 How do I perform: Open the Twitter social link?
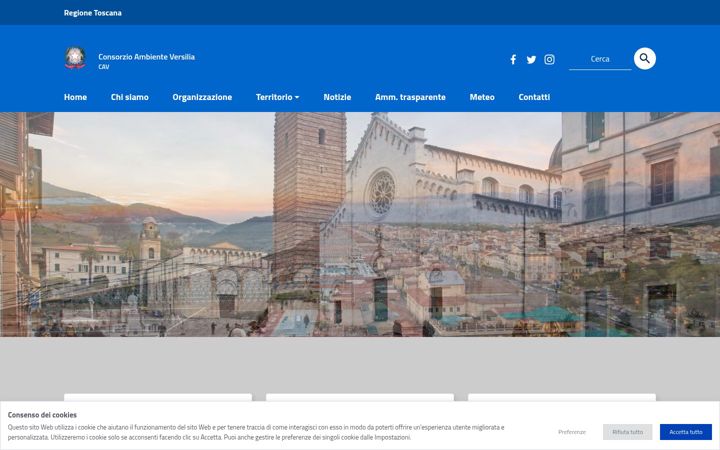531,60
